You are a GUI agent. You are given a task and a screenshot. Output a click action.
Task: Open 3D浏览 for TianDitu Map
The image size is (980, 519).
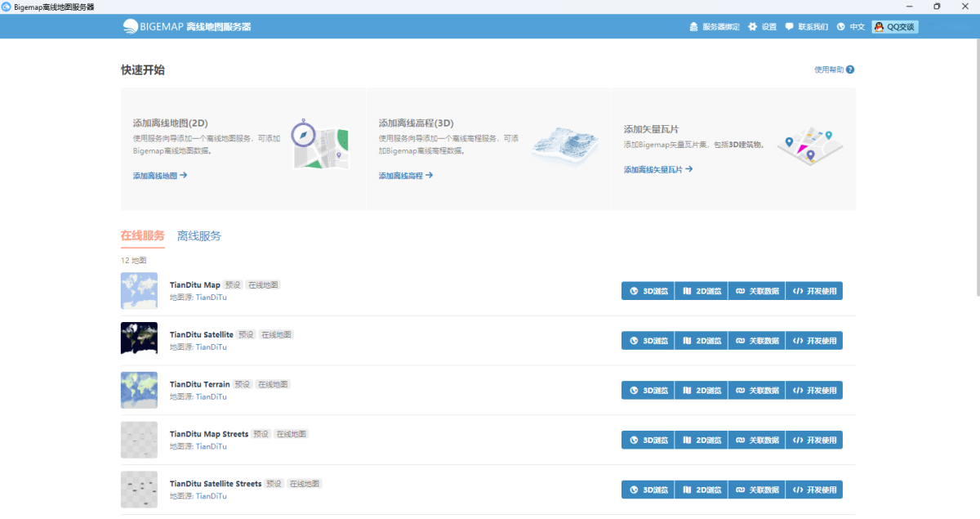648,291
